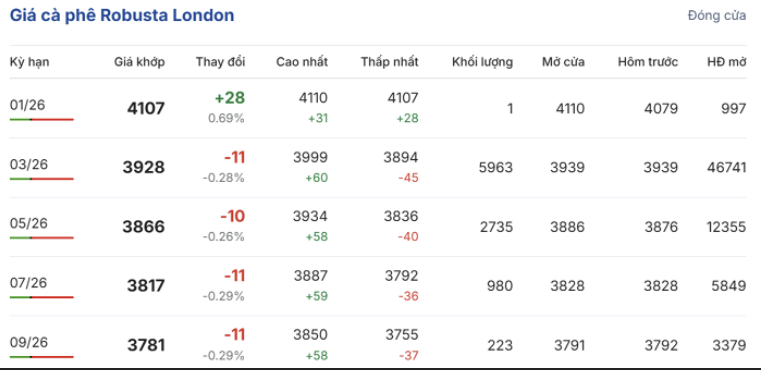Screen dimensions: 761x370
Task: Click the Thay đổi column header
Action: point(221,62)
